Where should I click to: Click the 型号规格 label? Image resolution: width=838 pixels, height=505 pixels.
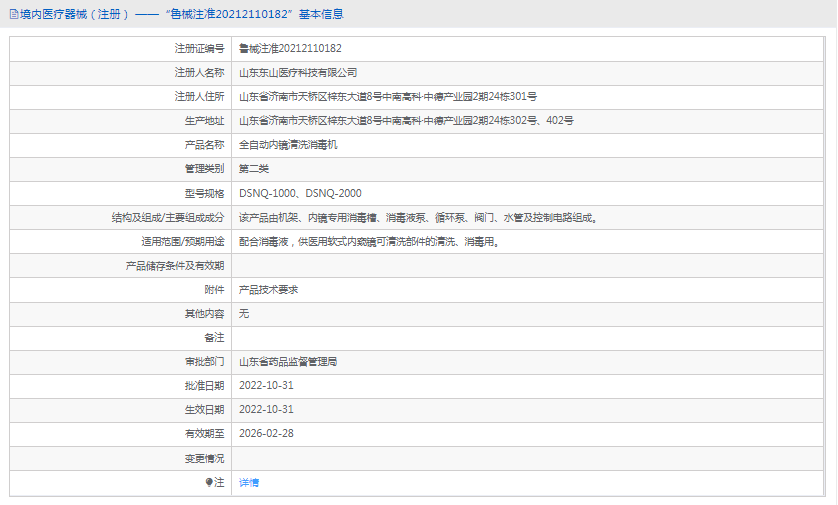tap(205, 193)
